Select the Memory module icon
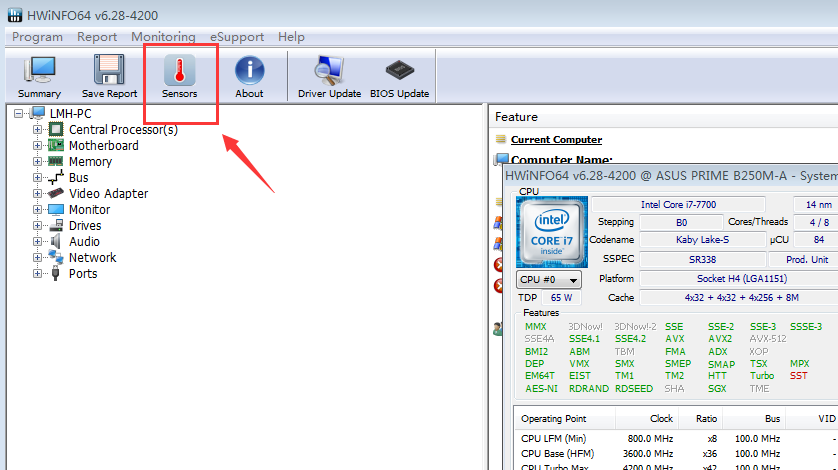The image size is (838, 470). click(56, 161)
